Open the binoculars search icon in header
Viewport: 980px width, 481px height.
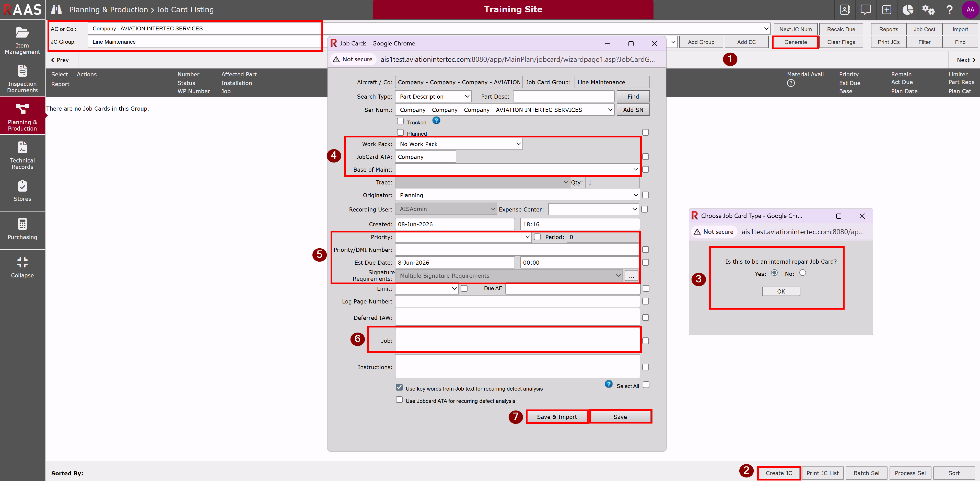point(56,9)
